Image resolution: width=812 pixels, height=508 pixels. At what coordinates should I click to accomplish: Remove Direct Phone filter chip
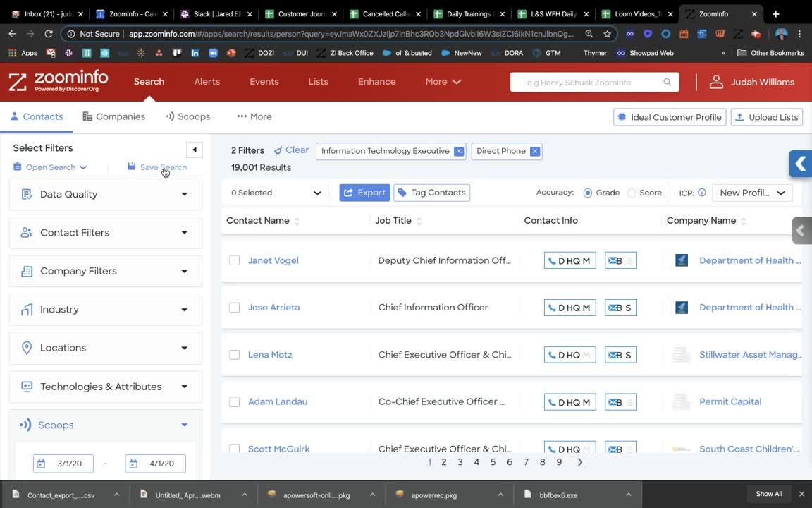coord(535,151)
